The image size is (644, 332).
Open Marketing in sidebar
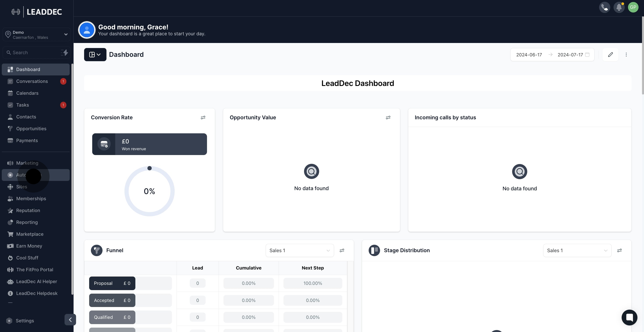click(36, 163)
